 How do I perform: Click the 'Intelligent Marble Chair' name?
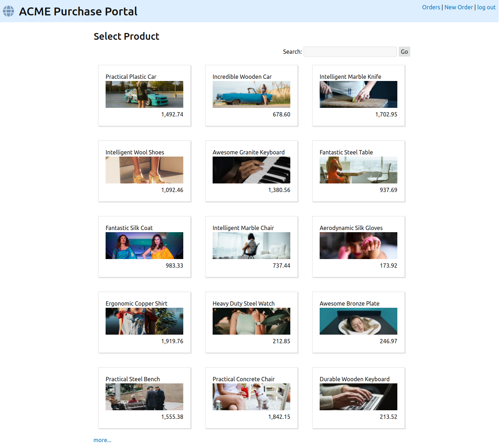(x=243, y=228)
